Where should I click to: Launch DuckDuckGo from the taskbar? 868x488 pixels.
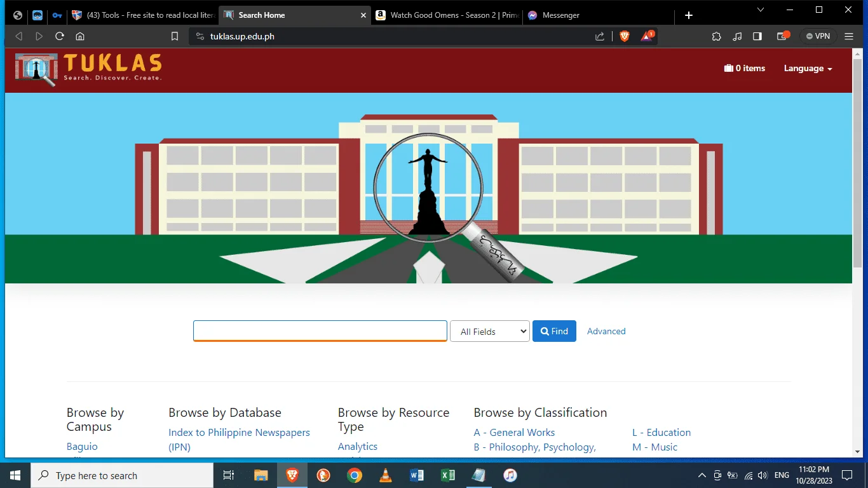[x=323, y=475]
